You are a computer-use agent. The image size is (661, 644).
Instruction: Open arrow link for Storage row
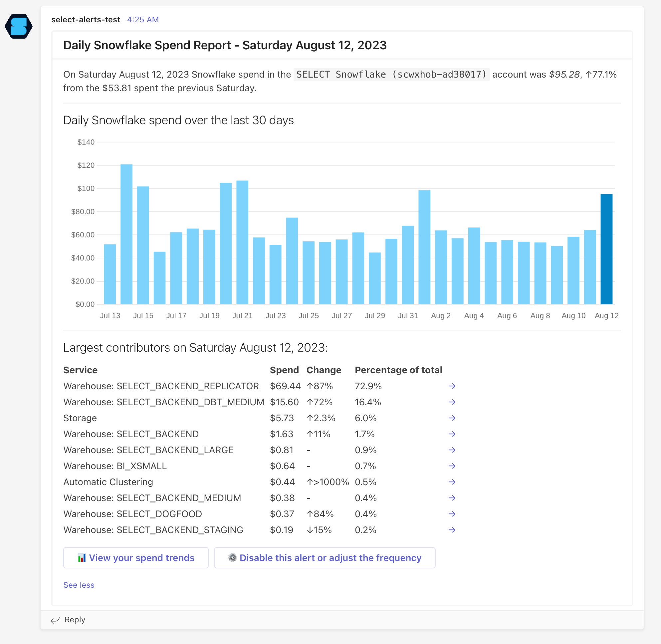(452, 418)
